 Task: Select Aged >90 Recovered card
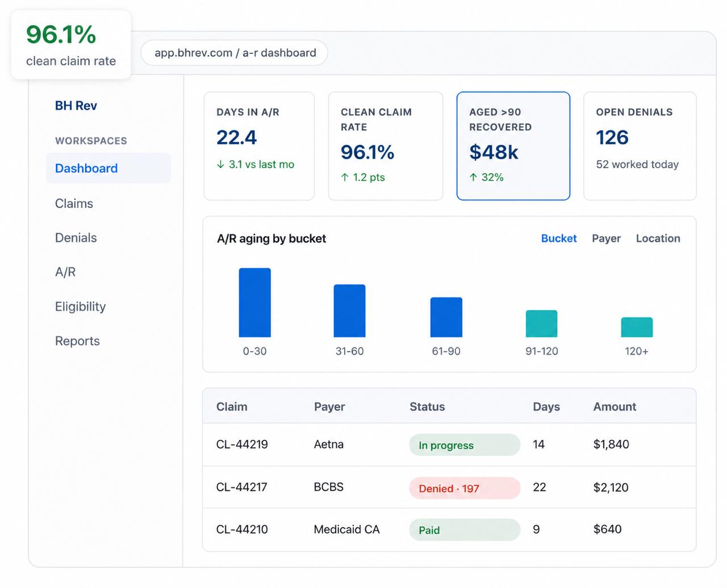coord(513,146)
